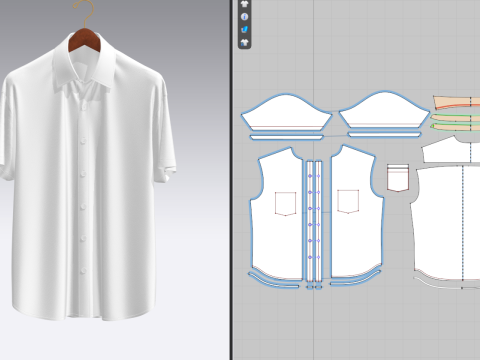Select the right sleeve cuff band piece
This screenshot has width=480, height=360.
[x=384, y=135]
